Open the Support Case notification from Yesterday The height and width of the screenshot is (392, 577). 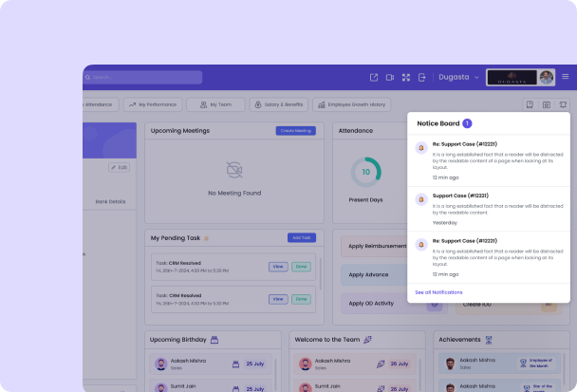489,209
